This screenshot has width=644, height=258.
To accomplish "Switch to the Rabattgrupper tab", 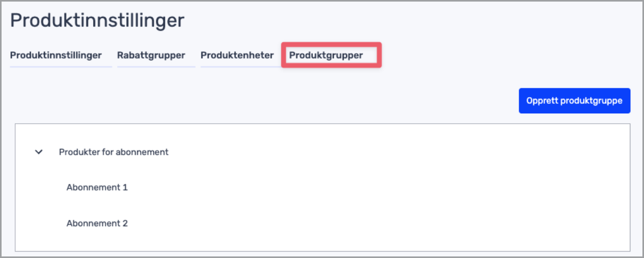I will point(151,55).
